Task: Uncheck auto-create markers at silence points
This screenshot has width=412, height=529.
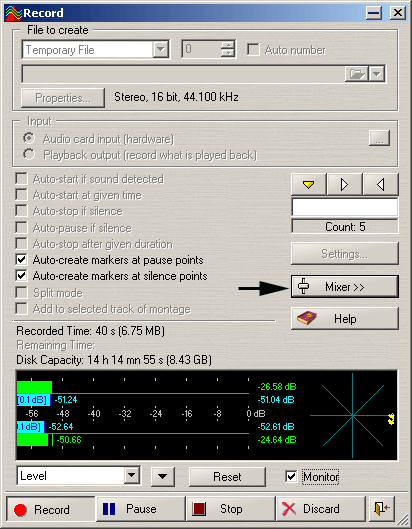Action: click(21, 276)
